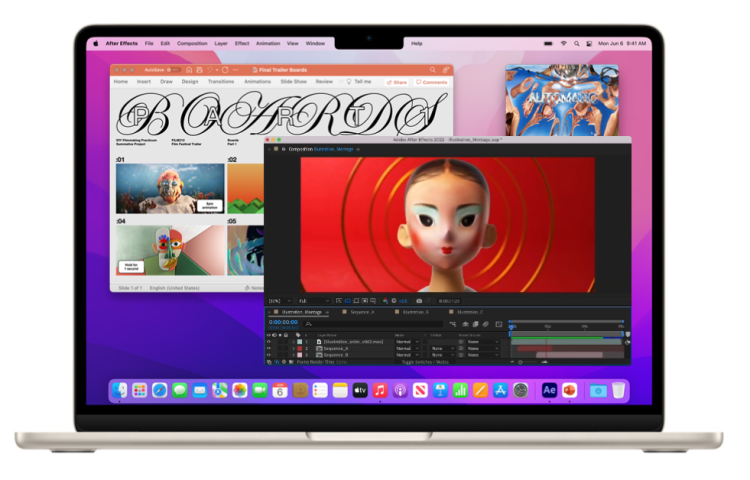Open the Mode dropdown for Sequence_A layer
This screenshot has width=750, height=480.
click(405, 348)
